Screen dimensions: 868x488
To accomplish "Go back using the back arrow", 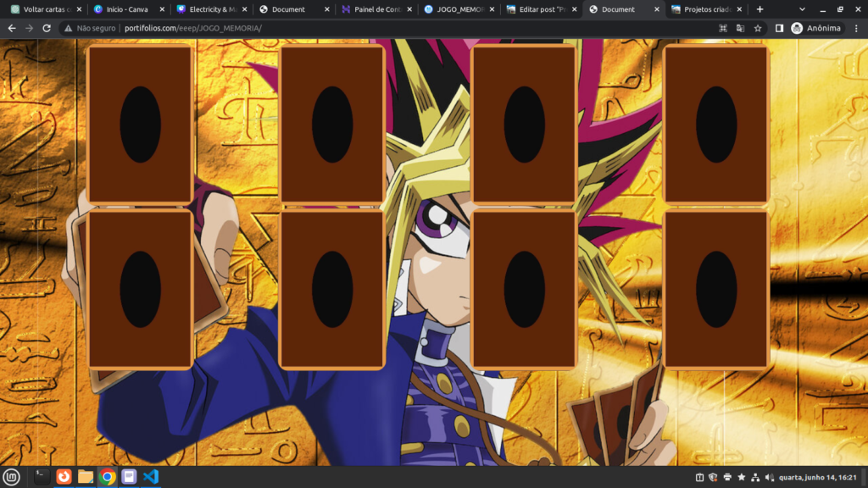I will click(10, 28).
